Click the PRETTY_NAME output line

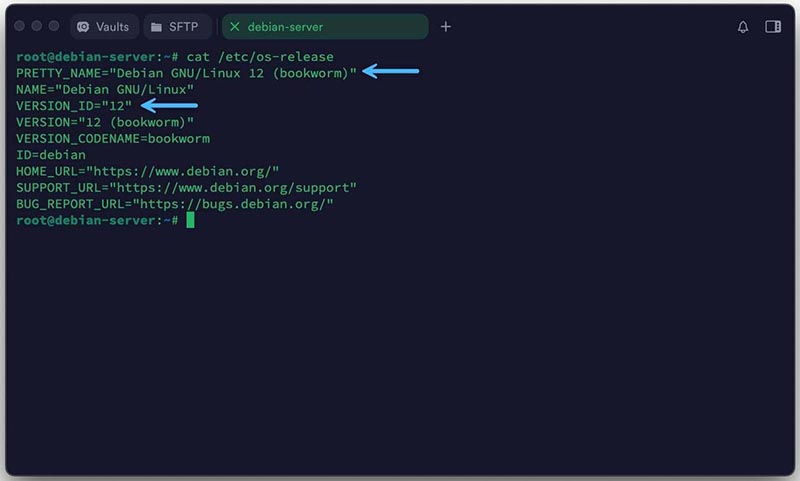click(186, 72)
